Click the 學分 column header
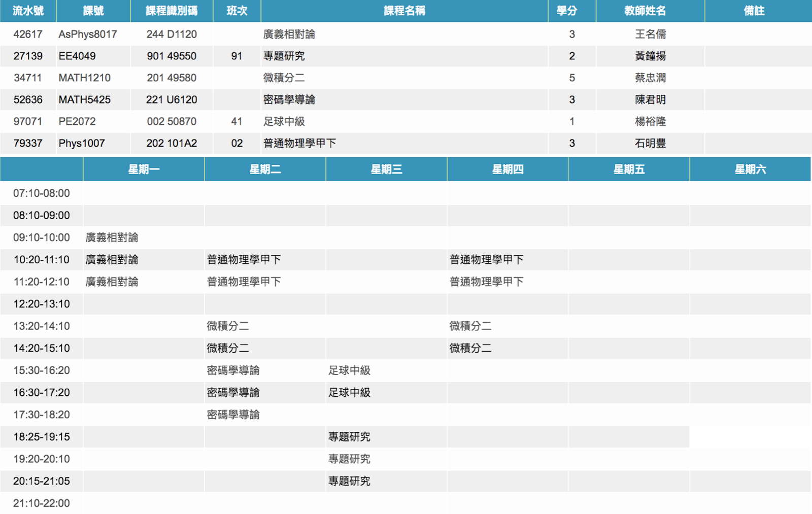Screen dimensions: 812x514 click(566, 11)
